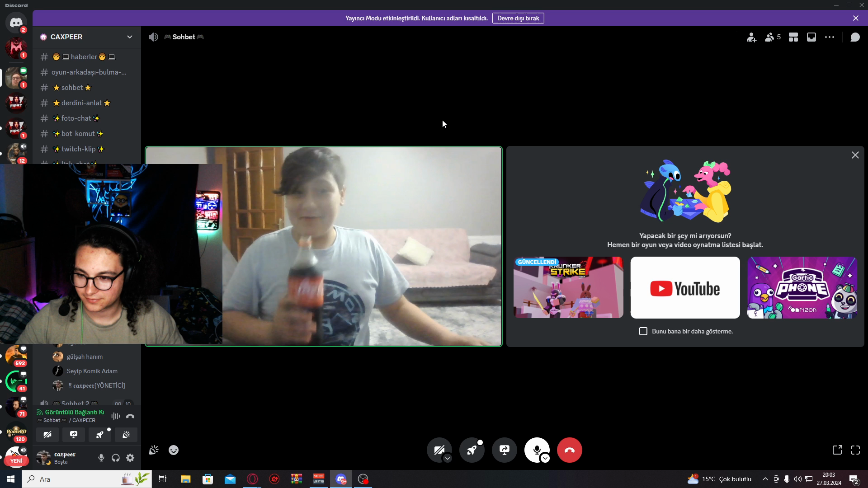Toggle camera in voice status panel

47,435
